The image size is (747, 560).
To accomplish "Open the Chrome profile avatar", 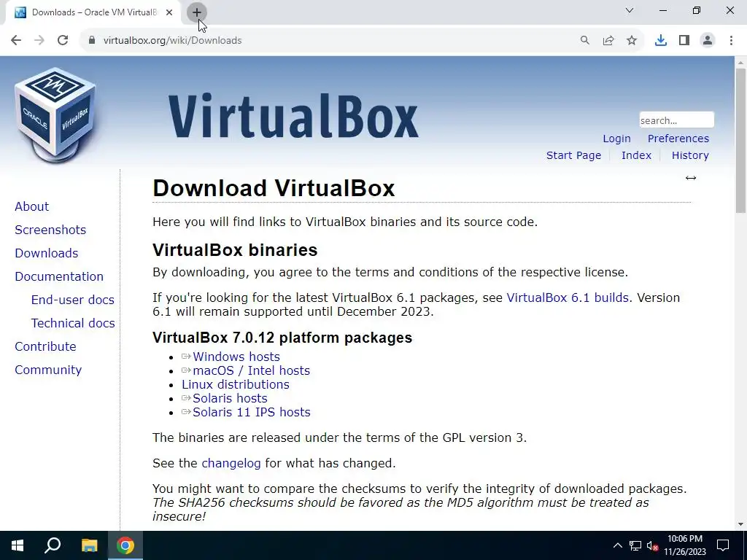I will click(x=708, y=41).
